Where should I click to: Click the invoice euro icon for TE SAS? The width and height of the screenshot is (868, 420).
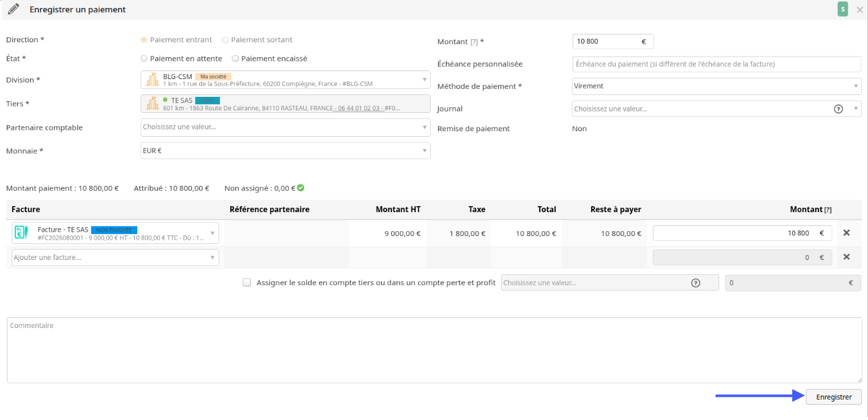(21, 233)
